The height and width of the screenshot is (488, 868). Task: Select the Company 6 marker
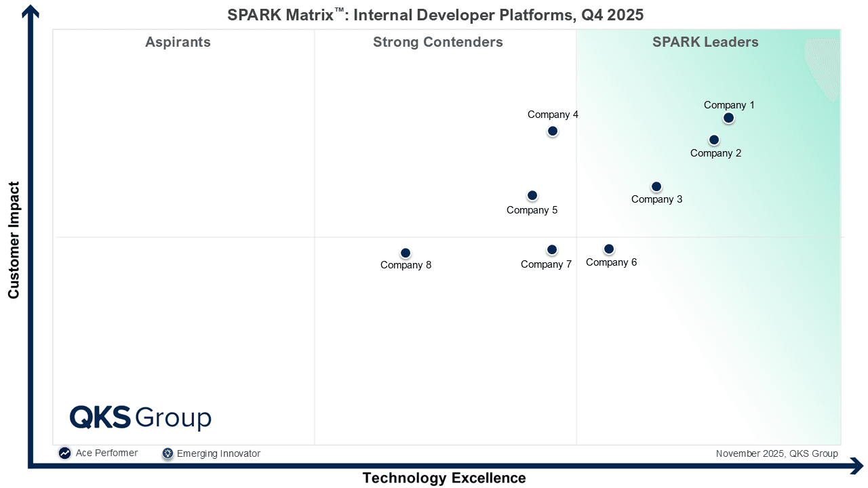pos(609,249)
